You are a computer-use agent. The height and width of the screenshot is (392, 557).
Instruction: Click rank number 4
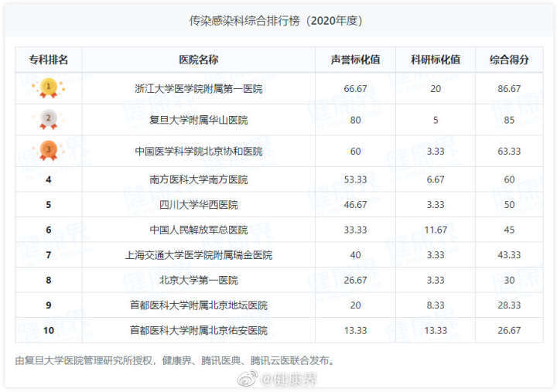(48, 179)
